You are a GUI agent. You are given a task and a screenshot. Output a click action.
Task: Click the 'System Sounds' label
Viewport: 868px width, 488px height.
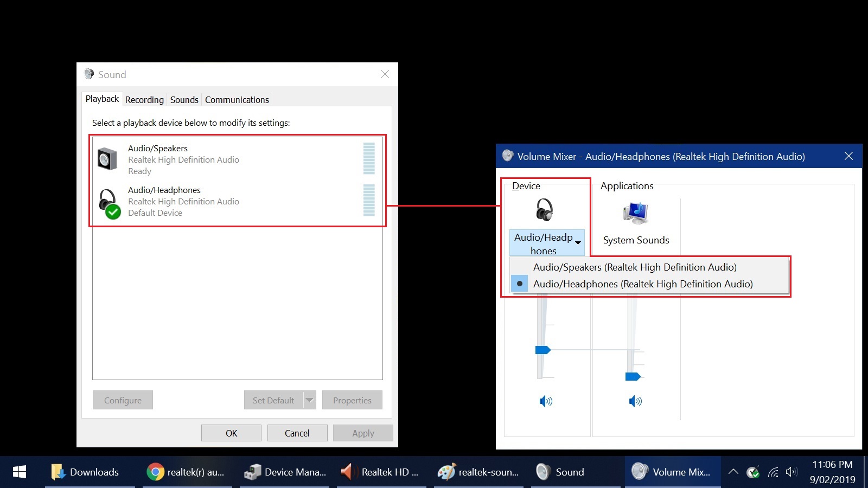click(636, 240)
